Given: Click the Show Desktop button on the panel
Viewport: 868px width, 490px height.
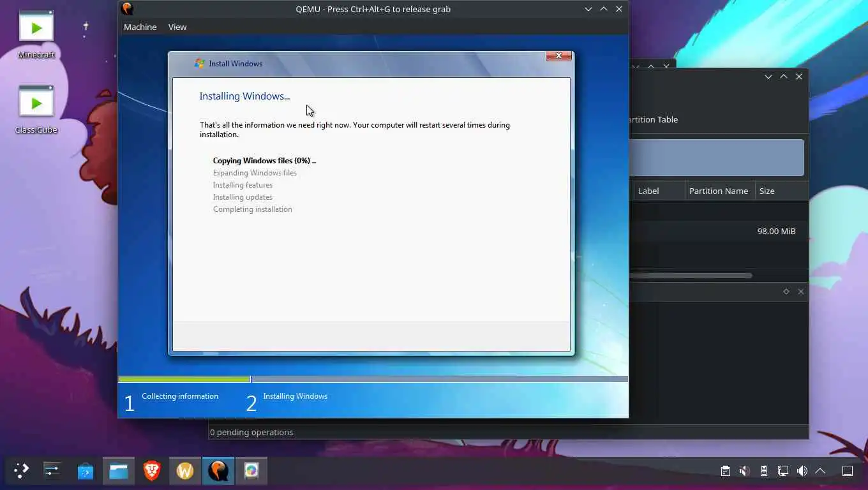Looking at the screenshot, I should tap(848, 471).
